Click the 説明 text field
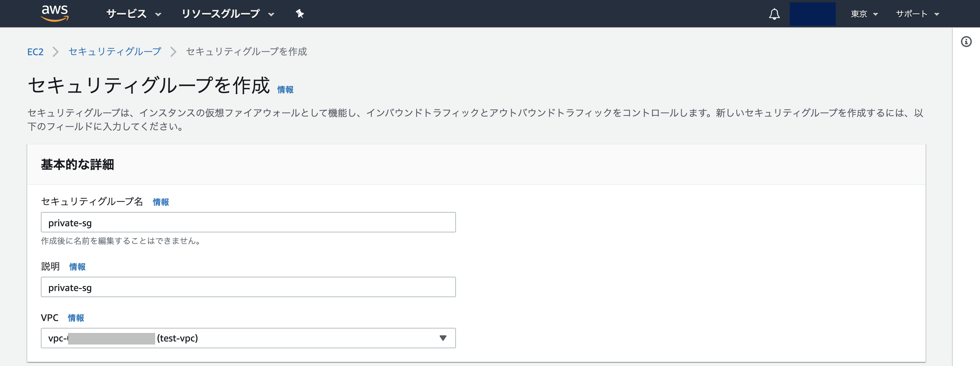The width and height of the screenshot is (980, 366). coord(247,287)
